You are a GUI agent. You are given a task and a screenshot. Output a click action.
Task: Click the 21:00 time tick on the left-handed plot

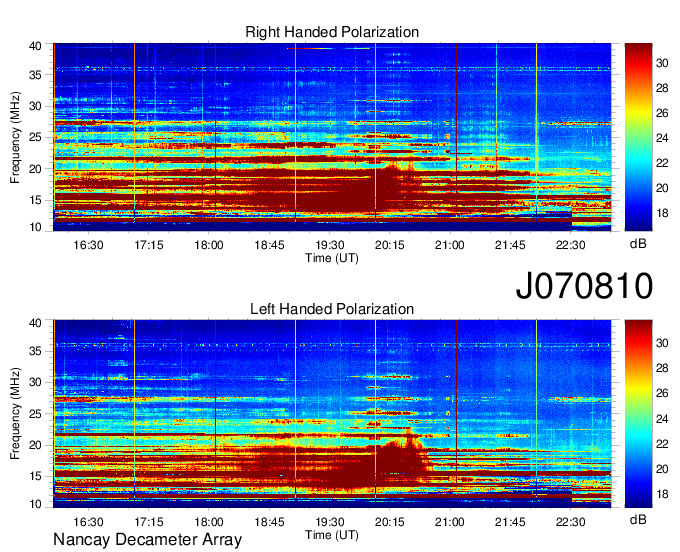(x=450, y=522)
